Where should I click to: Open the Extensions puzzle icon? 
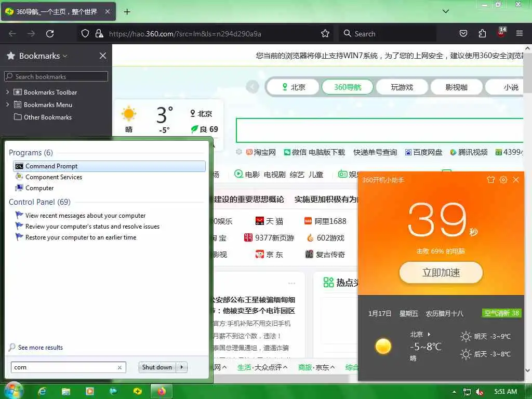(x=482, y=33)
